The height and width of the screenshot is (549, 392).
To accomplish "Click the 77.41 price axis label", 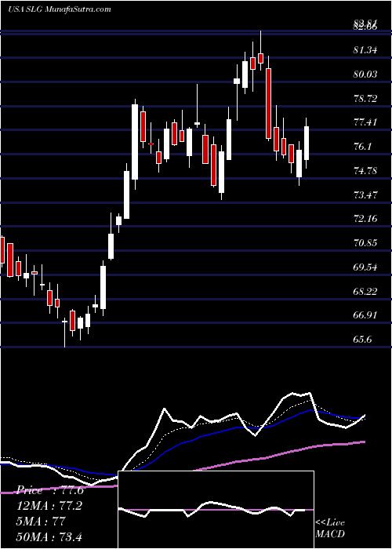I will pos(365,122).
